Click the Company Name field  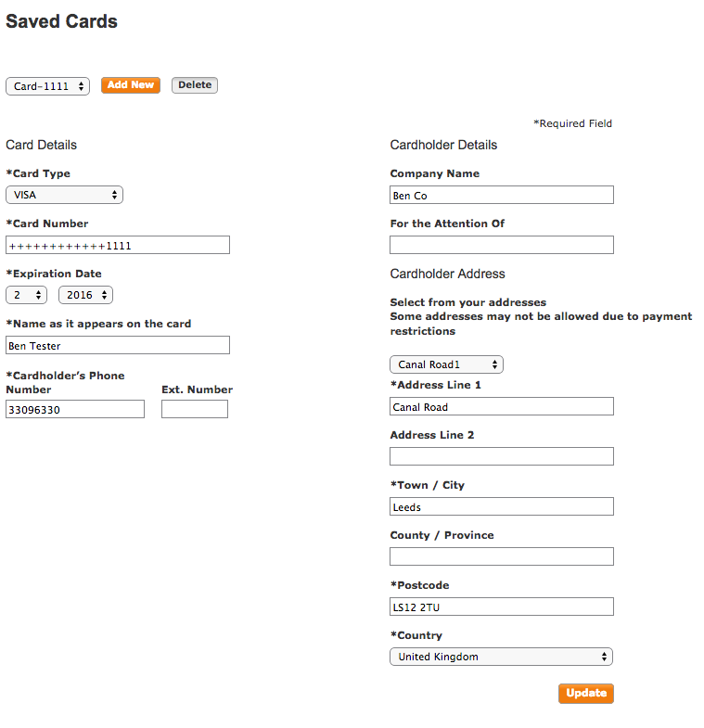(502, 195)
